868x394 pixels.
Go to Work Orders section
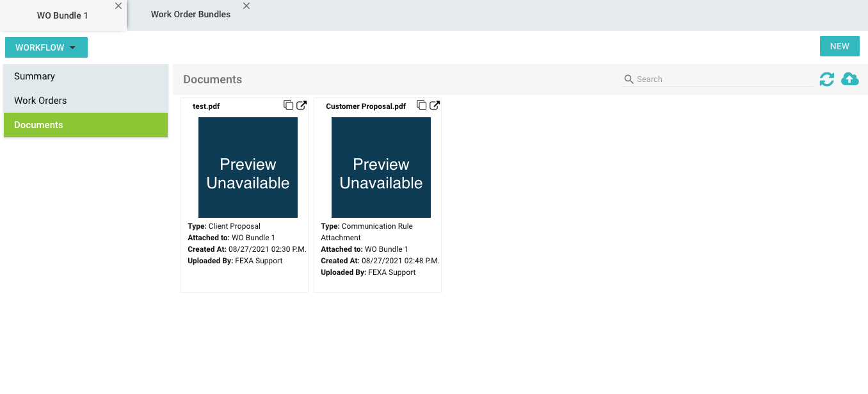tap(40, 101)
